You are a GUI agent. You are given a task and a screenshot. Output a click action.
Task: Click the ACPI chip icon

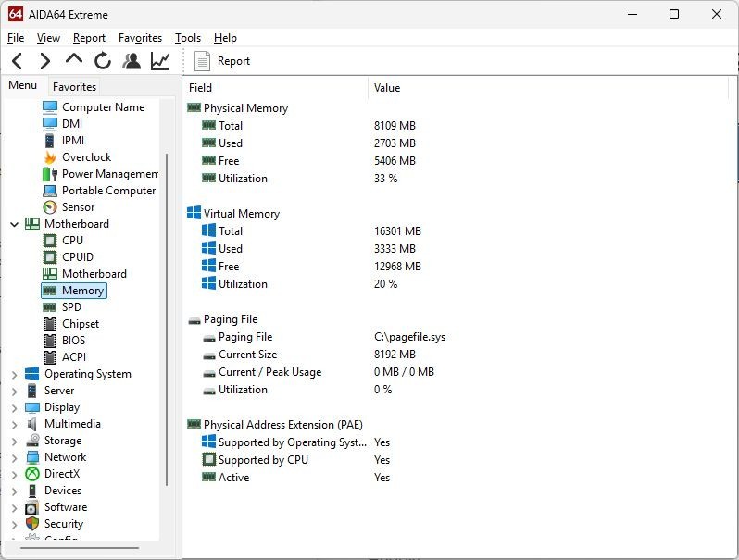pyautogui.click(x=50, y=357)
